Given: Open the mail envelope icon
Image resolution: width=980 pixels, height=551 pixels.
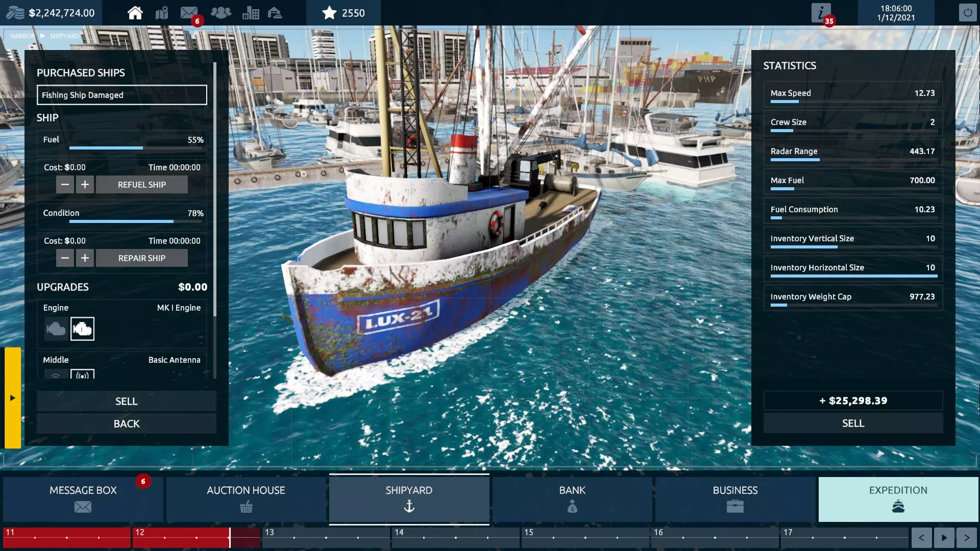Looking at the screenshot, I should pyautogui.click(x=189, y=13).
